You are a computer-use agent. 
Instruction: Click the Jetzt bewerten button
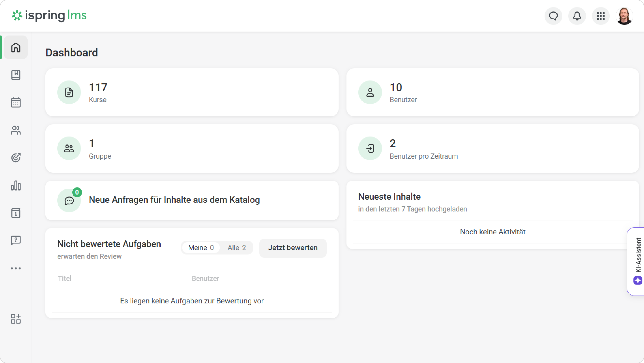(293, 248)
